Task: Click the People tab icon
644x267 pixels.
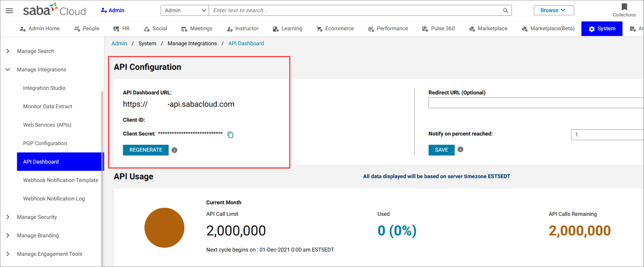Action: coord(77,29)
